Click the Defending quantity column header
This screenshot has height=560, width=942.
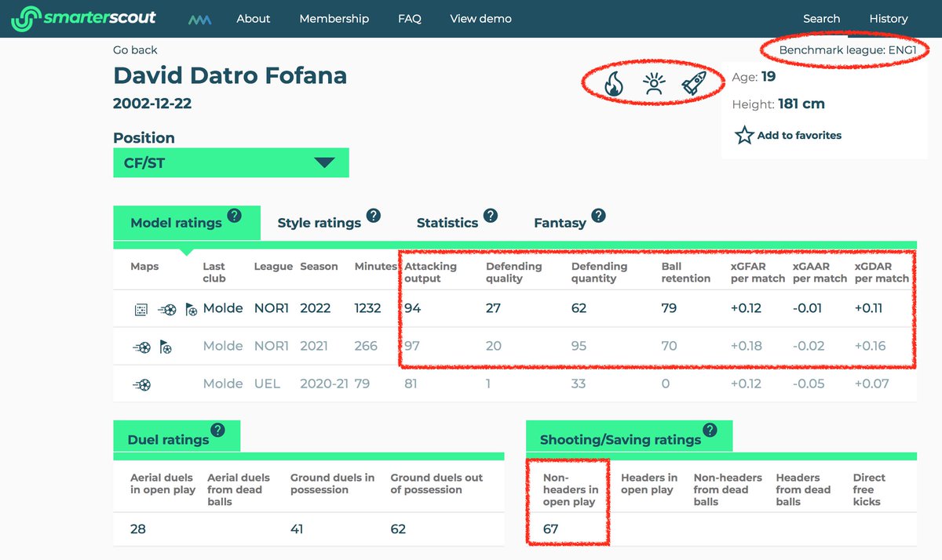point(600,272)
